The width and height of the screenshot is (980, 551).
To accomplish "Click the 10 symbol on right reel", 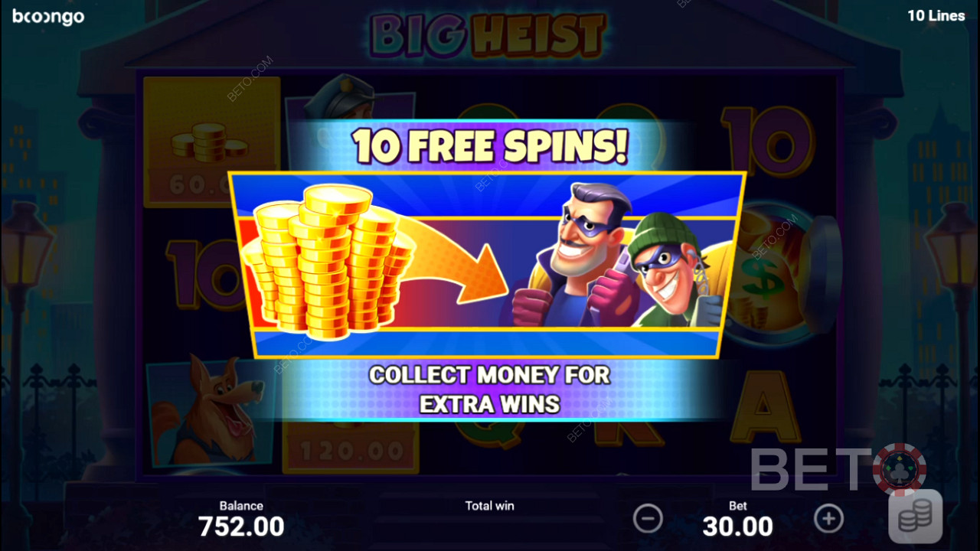I will (x=768, y=143).
